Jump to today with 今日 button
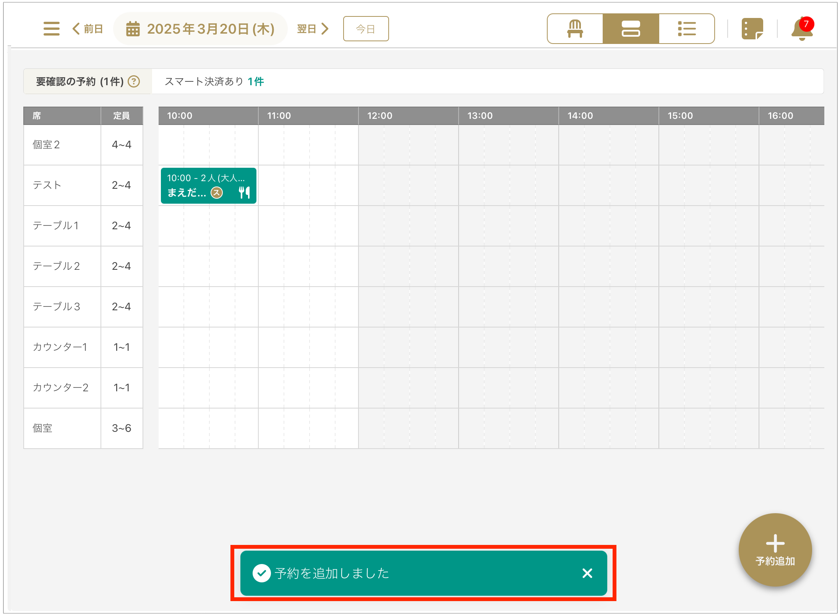This screenshot has height=616, width=840. point(366,29)
